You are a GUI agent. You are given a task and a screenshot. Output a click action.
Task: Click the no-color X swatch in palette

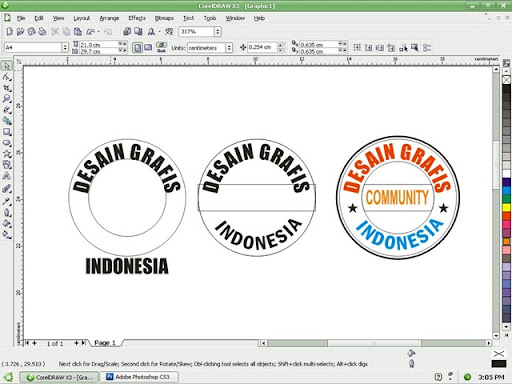506,80
